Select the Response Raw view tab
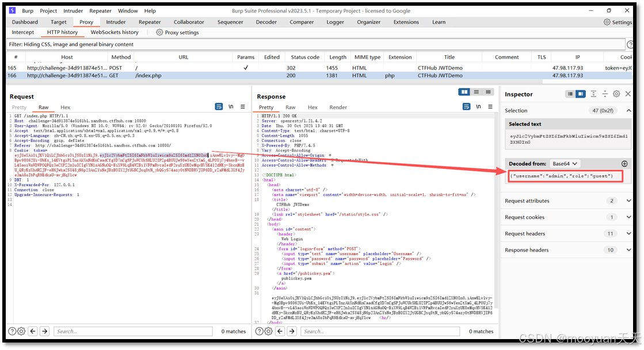644x350 pixels. pos(291,107)
